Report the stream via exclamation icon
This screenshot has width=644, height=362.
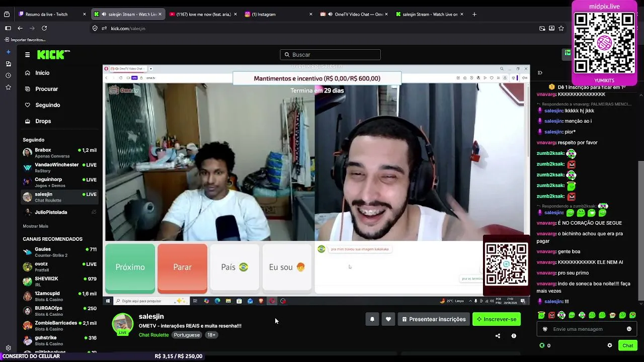coord(514,336)
